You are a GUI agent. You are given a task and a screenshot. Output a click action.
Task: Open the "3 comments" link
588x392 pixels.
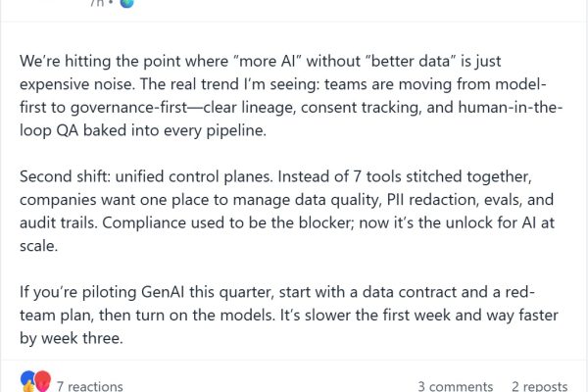point(455,385)
